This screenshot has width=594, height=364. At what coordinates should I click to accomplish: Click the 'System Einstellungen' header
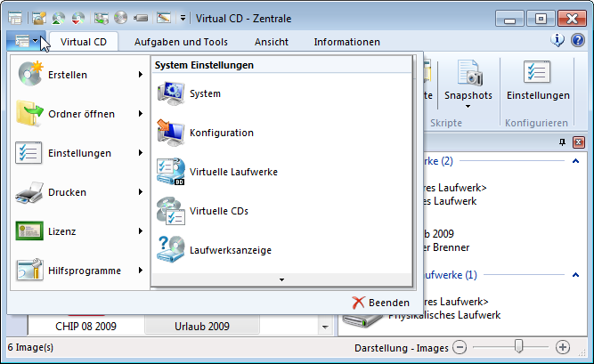tap(204, 65)
